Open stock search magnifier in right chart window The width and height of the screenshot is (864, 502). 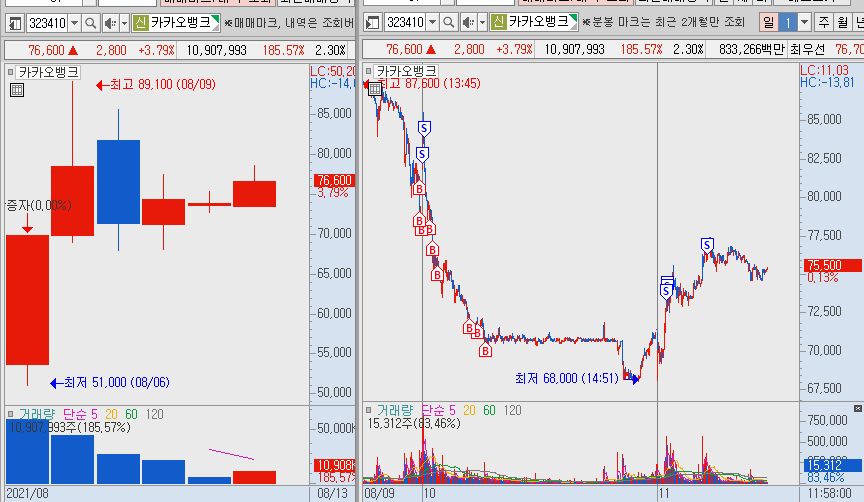click(449, 23)
